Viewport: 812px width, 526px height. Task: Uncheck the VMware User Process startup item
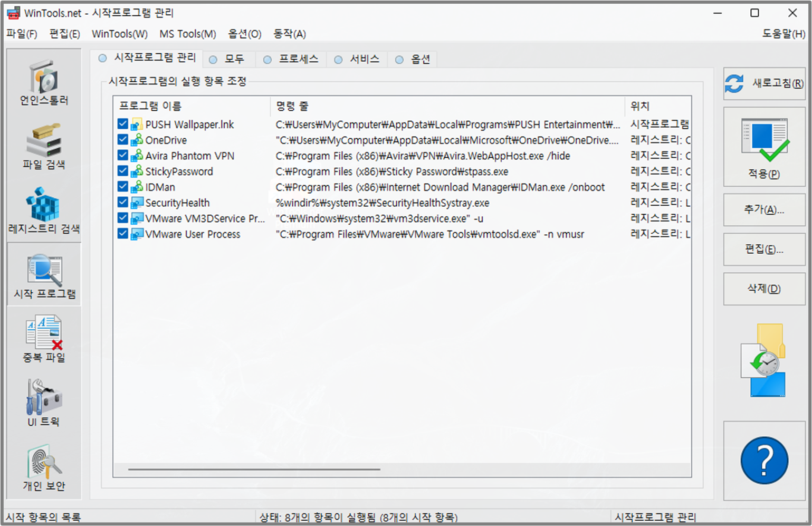coord(123,234)
